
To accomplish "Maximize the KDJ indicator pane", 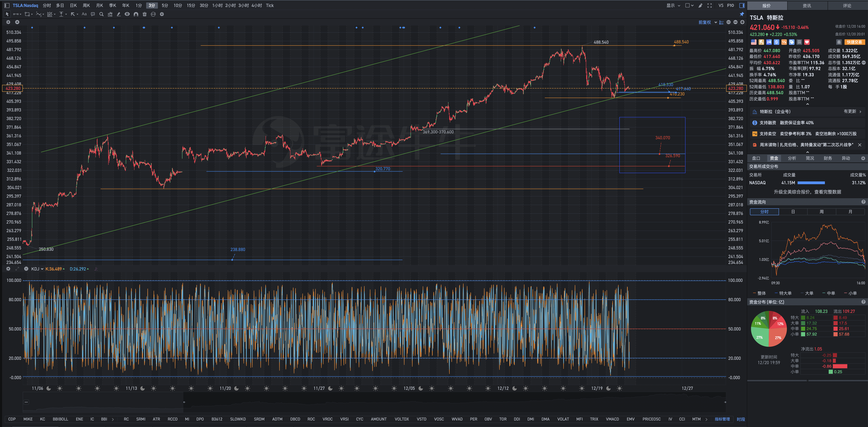I will tap(17, 269).
